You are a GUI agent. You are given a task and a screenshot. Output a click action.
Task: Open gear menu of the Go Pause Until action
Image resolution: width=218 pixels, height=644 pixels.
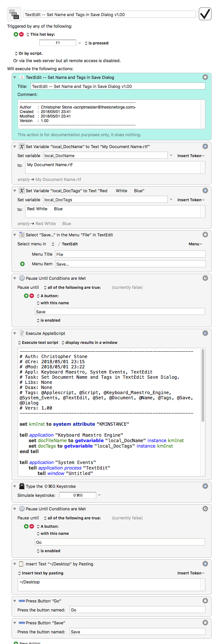205,509
